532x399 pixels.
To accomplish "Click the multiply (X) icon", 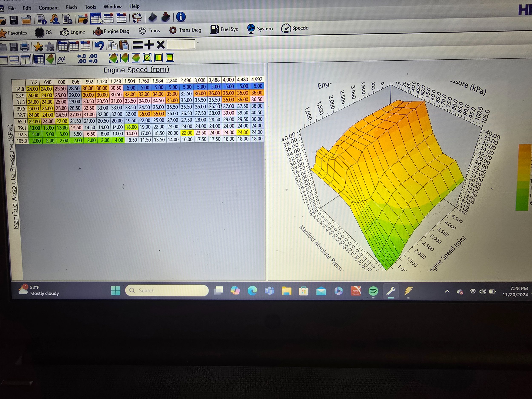I will (161, 44).
